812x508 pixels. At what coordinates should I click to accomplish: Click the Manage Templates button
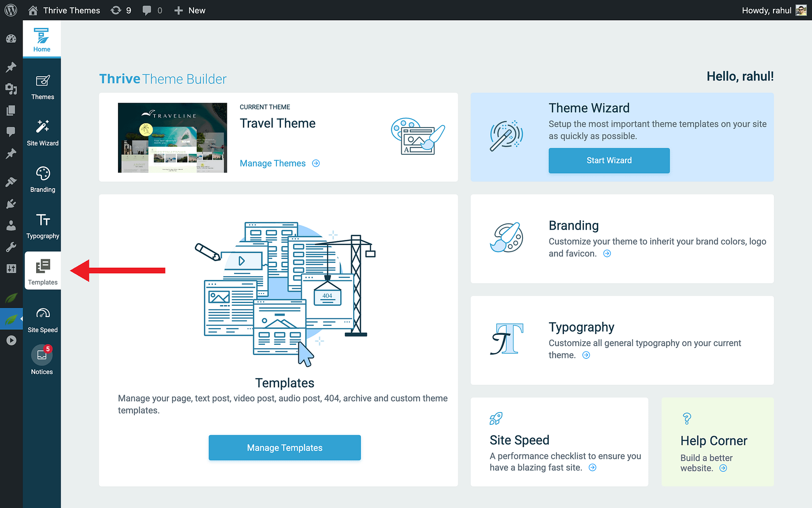tap(284, 447)
